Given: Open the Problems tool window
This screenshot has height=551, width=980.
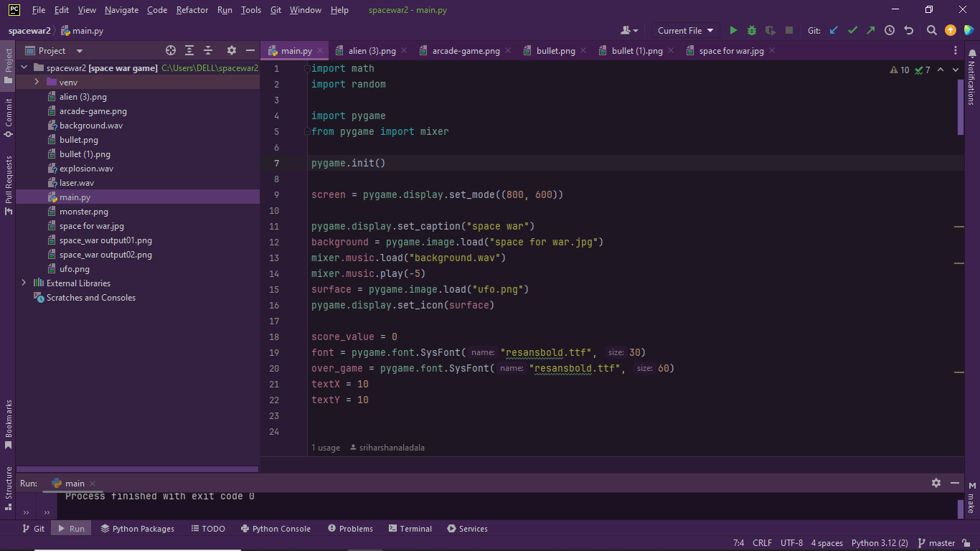Looking at the screenshot, I should tap(350, 529).
